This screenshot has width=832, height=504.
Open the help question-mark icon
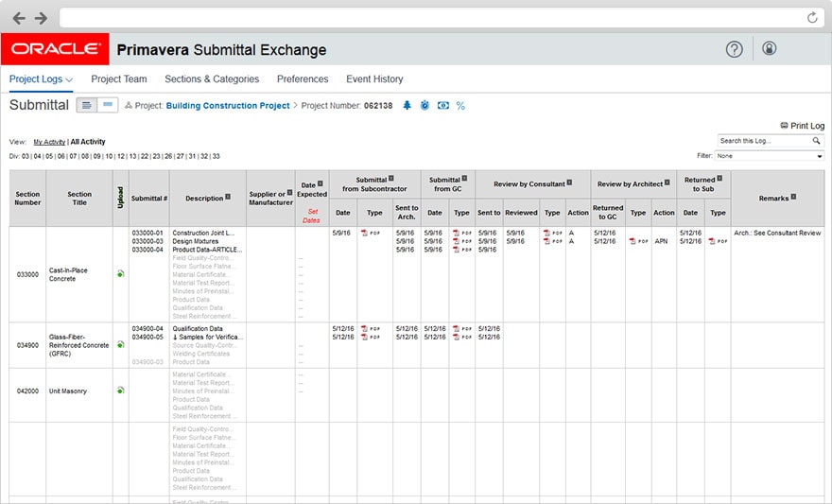pos(734,49)
